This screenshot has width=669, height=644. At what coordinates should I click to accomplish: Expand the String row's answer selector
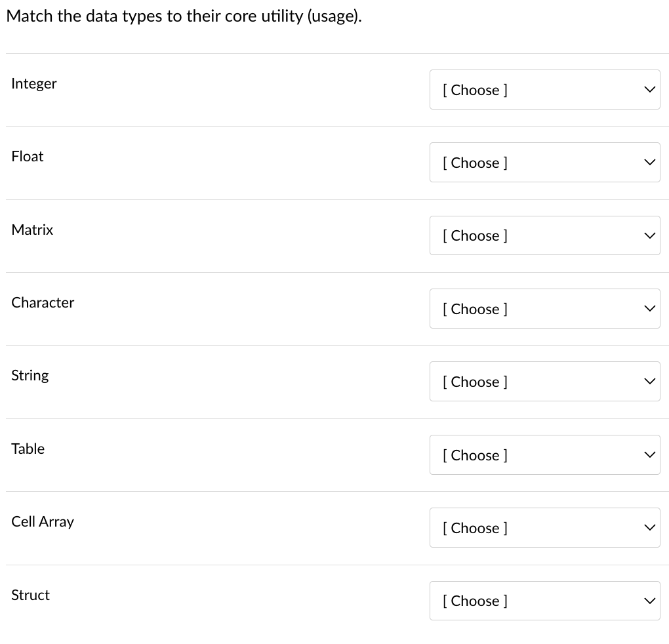pos(544,382)
